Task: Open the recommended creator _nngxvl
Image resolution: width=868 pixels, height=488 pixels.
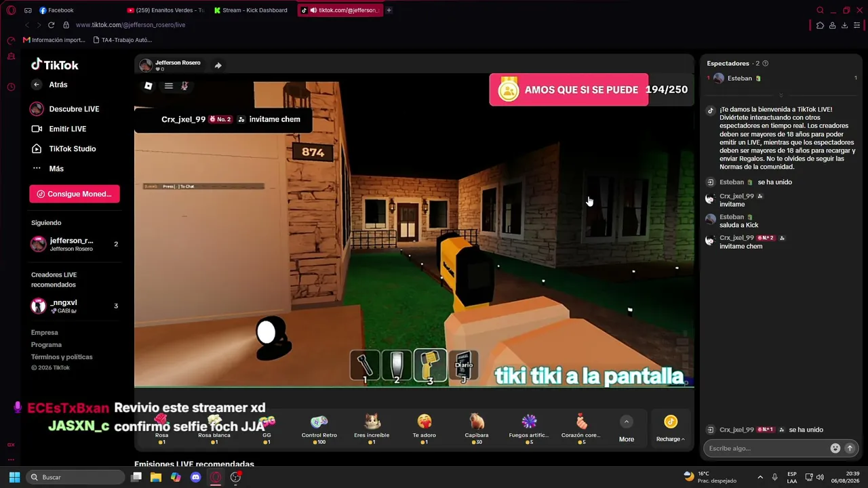Action: click(75, 306)
